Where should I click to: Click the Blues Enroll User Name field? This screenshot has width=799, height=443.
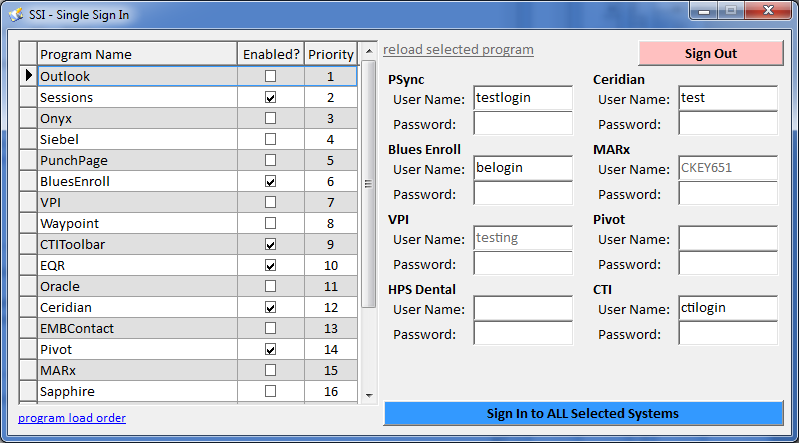pos(523,168)
